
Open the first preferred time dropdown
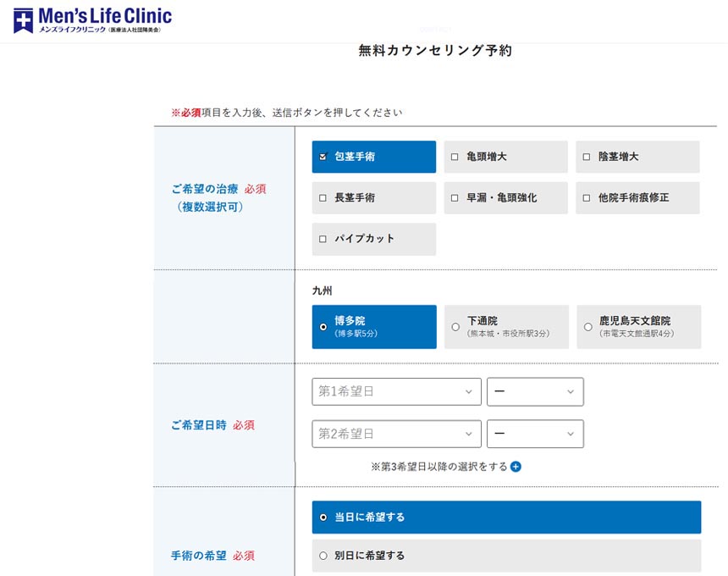pyautogui.click(x=535, y=391)
